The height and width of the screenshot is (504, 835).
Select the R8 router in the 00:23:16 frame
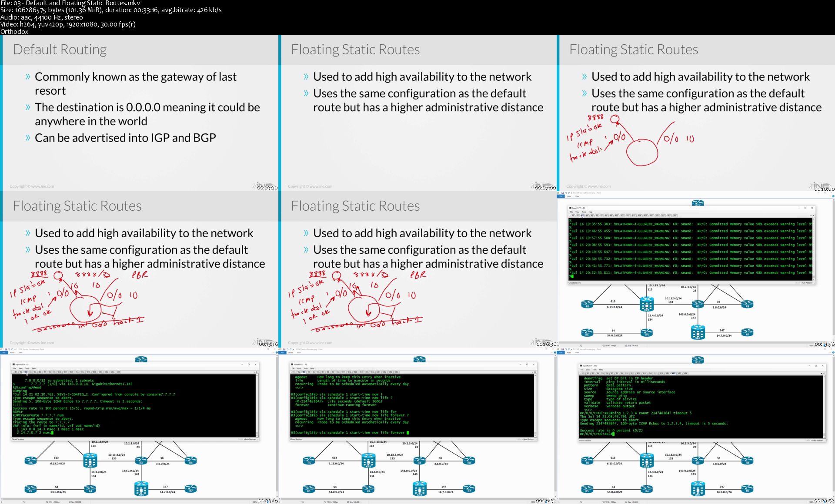(x=190, y=461)
